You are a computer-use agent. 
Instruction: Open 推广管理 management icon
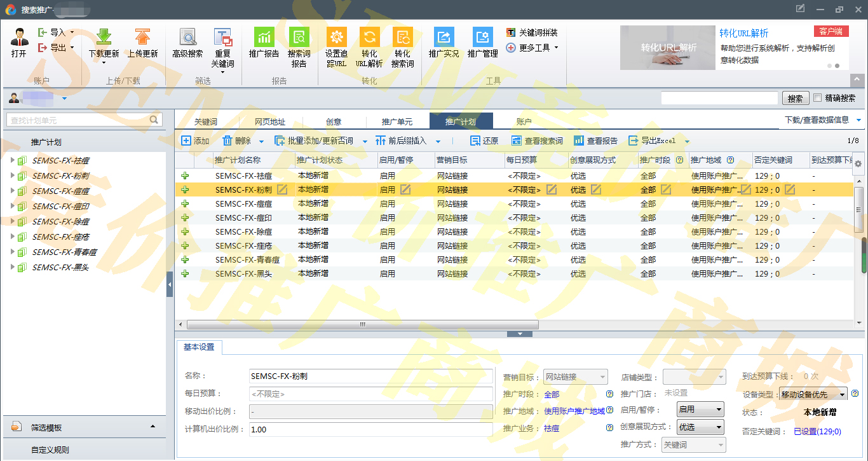pyautogui.click(x=482, y=38)
